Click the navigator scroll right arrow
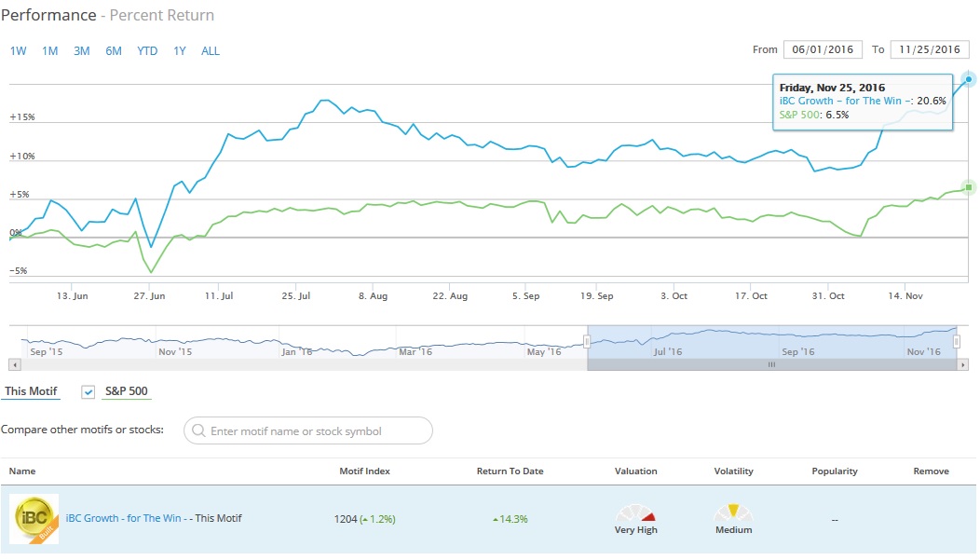 [x=963, y=364]
